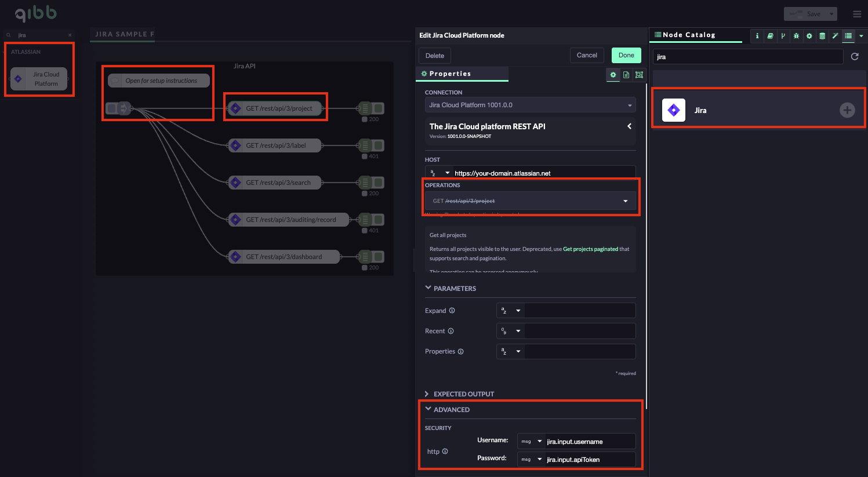Open the Operations dropdown showing GET project
Image resolution: width=868 pixels, height=477 pixels.
(530, 201)
